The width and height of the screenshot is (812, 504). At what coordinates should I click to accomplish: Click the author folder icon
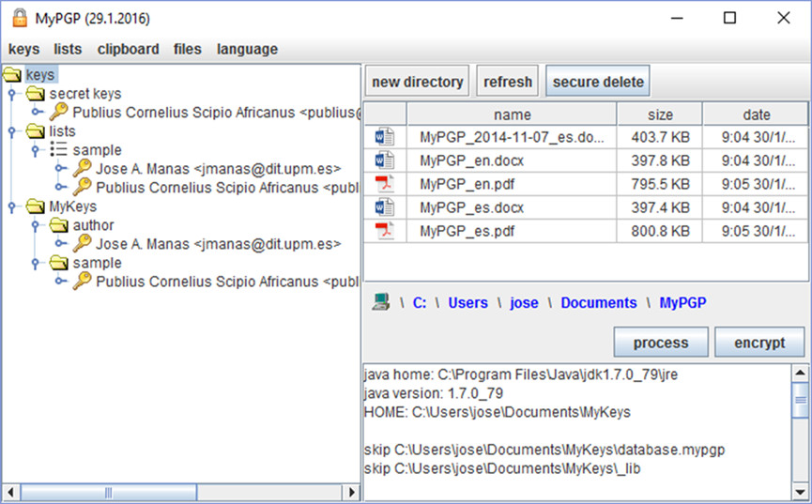pyautogui.click(x=59, y=225)
